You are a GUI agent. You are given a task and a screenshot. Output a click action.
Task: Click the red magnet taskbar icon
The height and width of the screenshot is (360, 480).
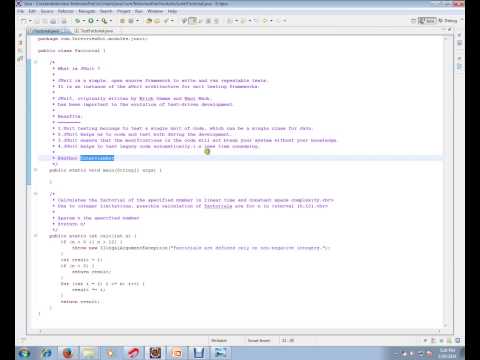pyautogui.click(x=133, y=353)
